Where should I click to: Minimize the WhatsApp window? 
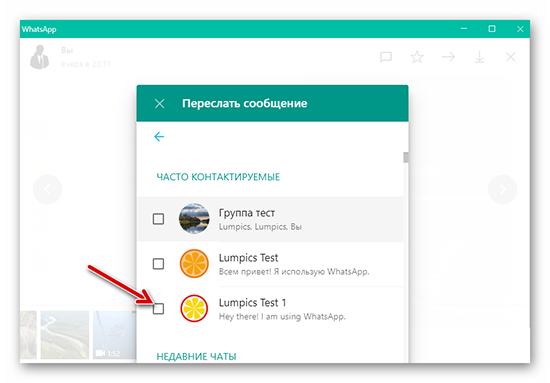[x=464, y=29]
